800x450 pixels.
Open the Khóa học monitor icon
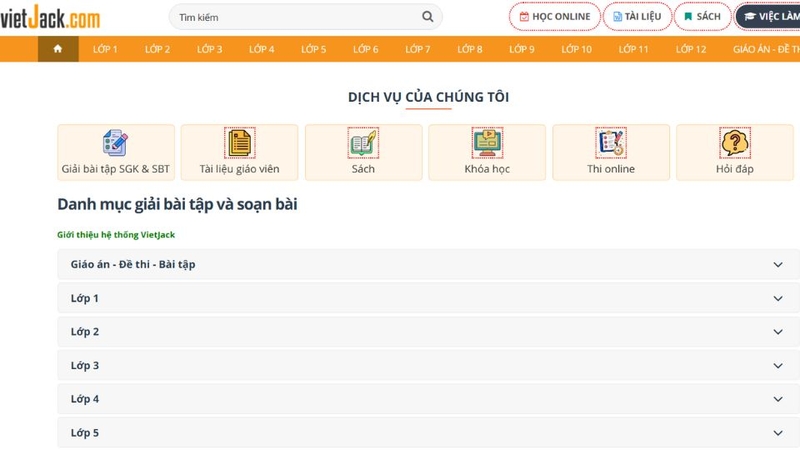pyautogui.click(x=487, y=142)
